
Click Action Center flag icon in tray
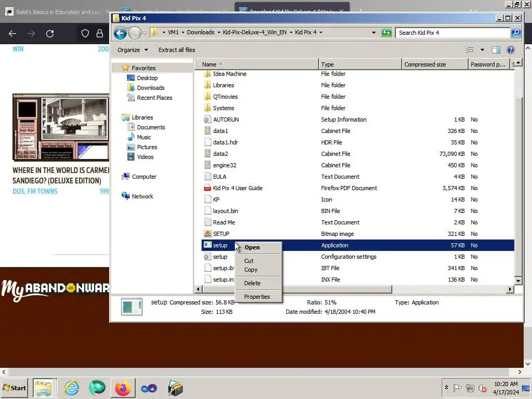pos(457,388)
